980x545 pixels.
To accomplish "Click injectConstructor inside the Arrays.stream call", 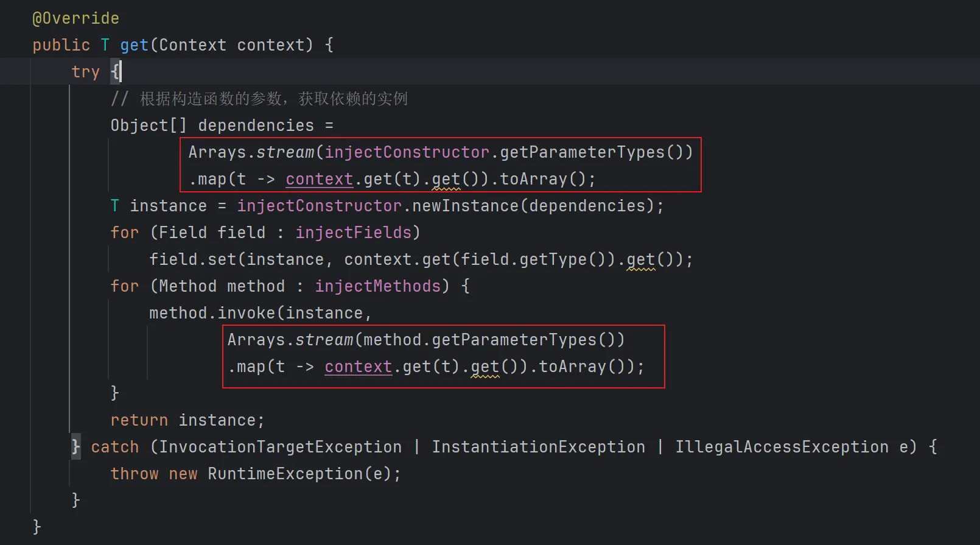I will (407, 152).
